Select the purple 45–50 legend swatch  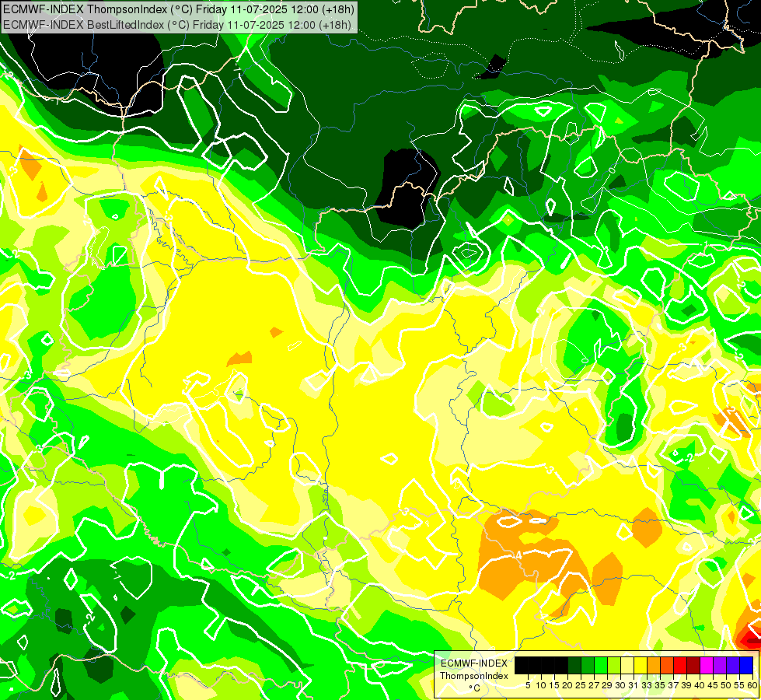coord(720,665)
